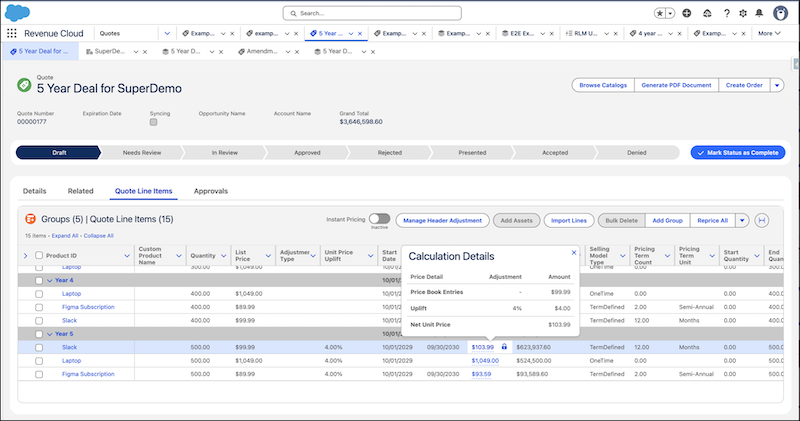Open the Notifications bell icon
The image size is (800, 421).
pos(759,13)
